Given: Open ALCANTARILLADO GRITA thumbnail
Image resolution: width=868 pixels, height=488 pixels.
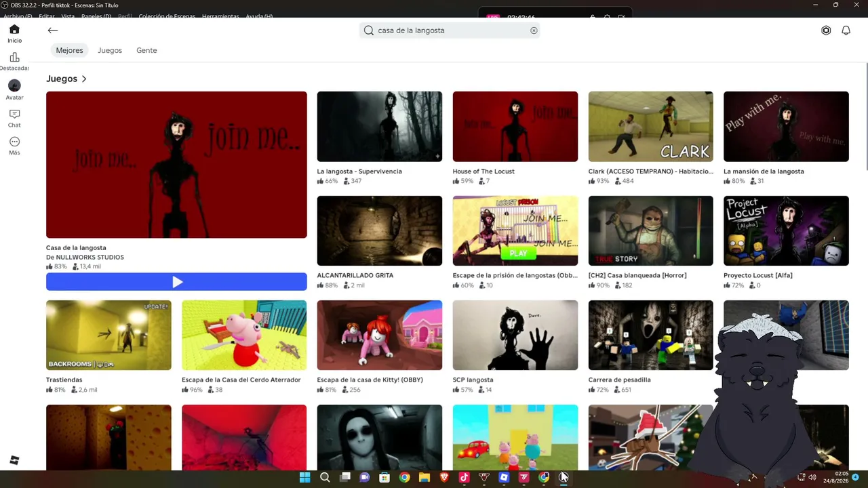Looking at the screenshot, I should click(x=380, y=231).
